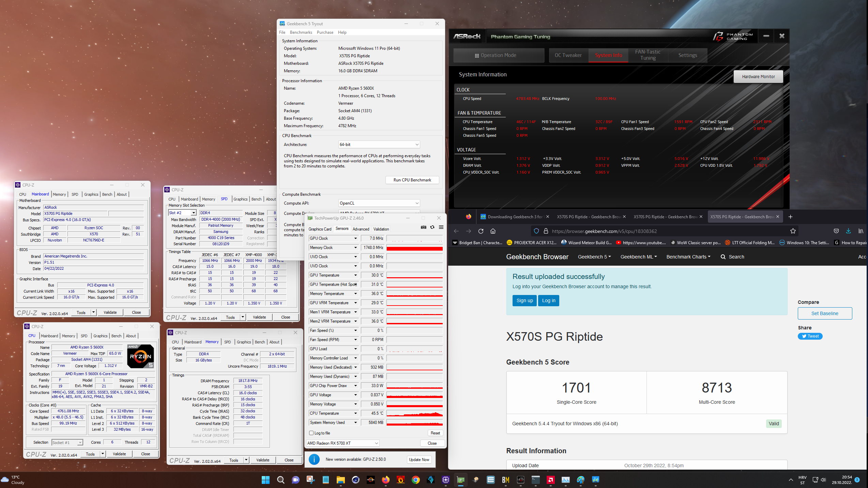Take a GPU-Z screenshot with the camera icon
This screenshot has height=488, width=868.
(x=423, y=227)
